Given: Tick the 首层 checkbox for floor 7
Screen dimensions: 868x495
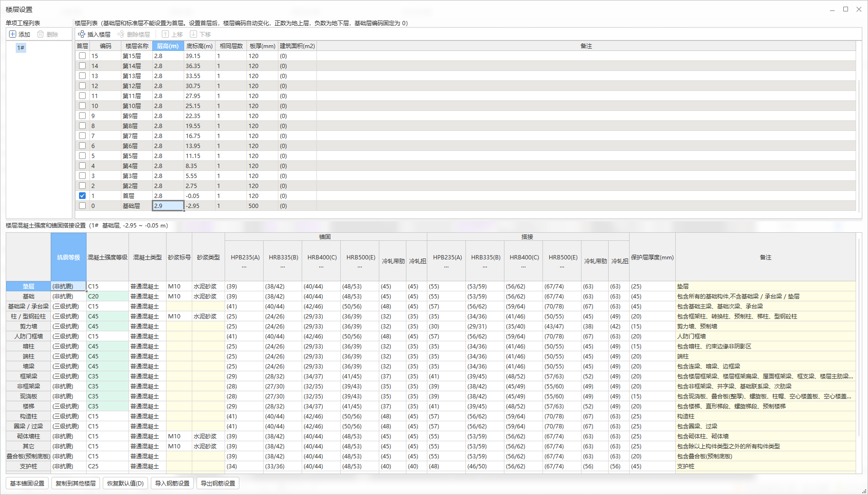Looking at the screenshot, I should [82, 136].
